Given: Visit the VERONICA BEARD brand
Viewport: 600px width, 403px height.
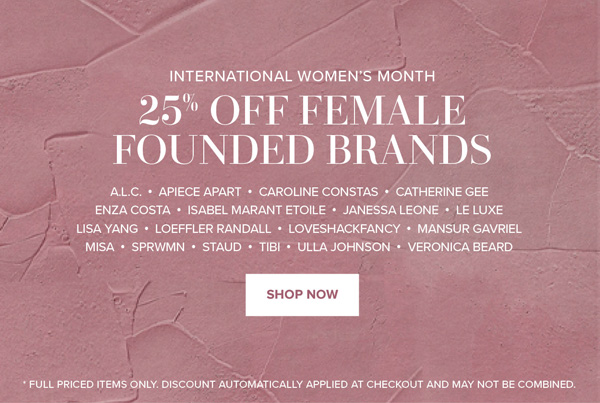Looking at the screenshot, I should pos(460,247).
